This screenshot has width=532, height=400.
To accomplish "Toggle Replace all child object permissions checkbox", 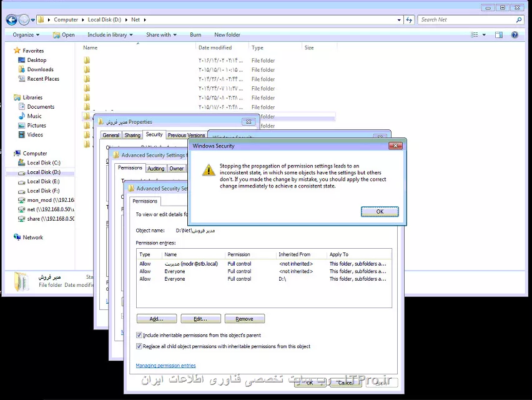I will [139, 346].
